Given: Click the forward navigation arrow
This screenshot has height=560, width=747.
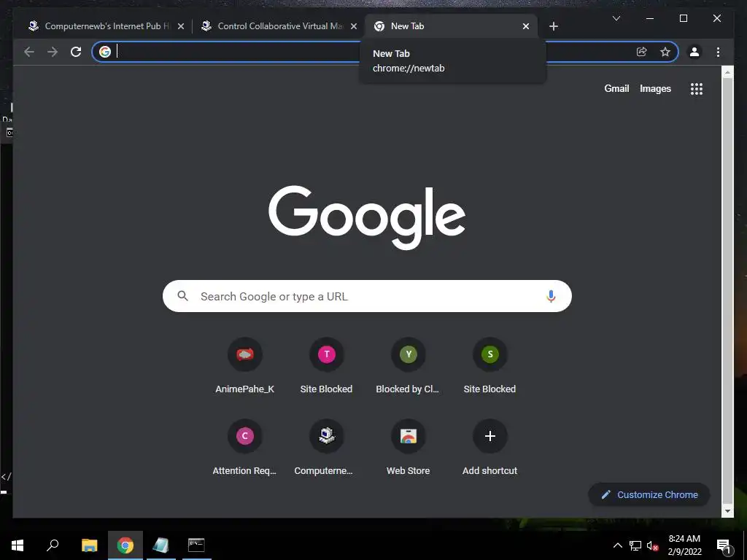Looking at the screenshot, I should pyautogui.click(x=53, y=52).
